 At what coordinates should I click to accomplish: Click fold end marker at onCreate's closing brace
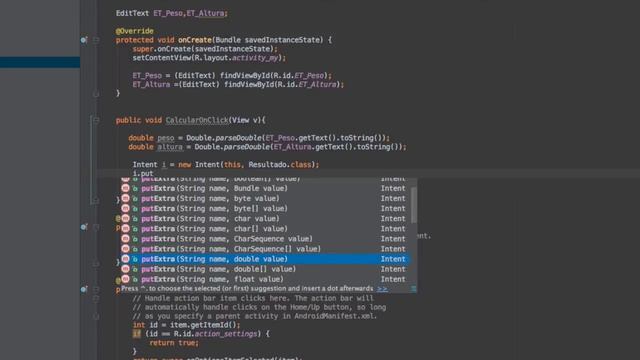click(x=96, y=93)
